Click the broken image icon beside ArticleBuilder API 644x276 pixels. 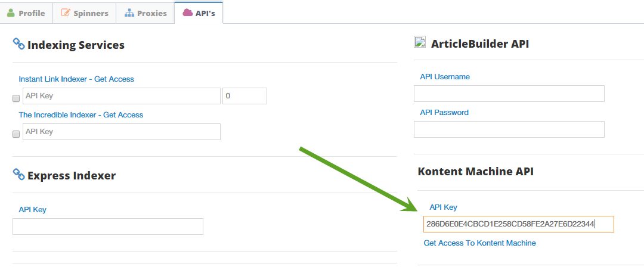tap(419, 42)
